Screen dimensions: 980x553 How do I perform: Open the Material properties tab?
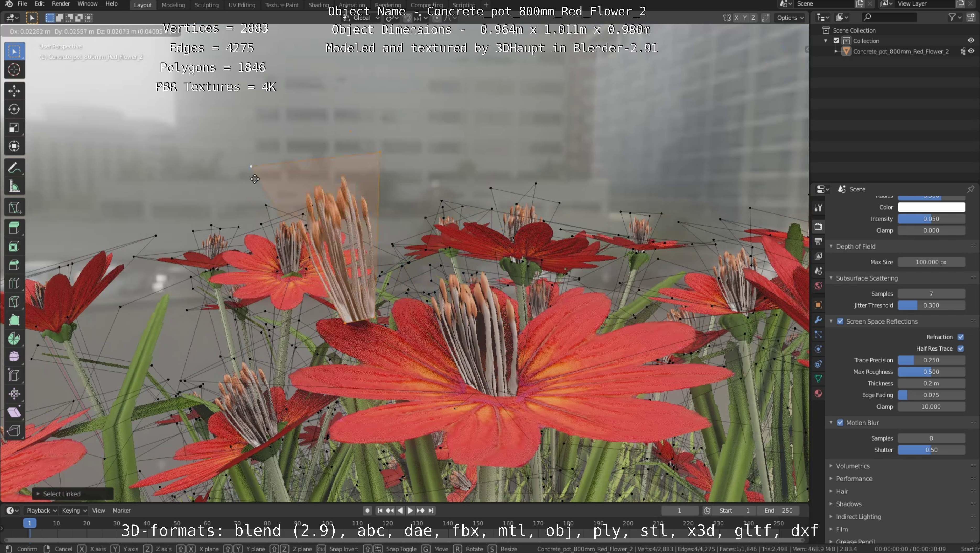[818, 394]
